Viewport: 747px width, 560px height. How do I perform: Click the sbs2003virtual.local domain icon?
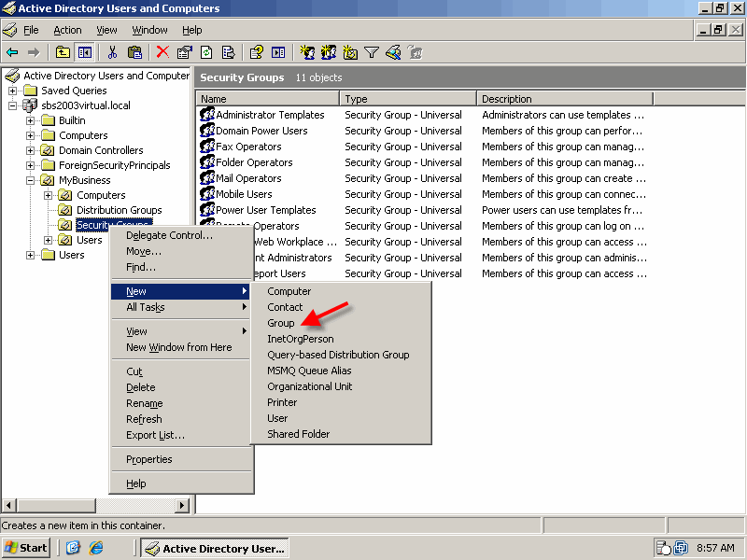(x=30, y=105)
